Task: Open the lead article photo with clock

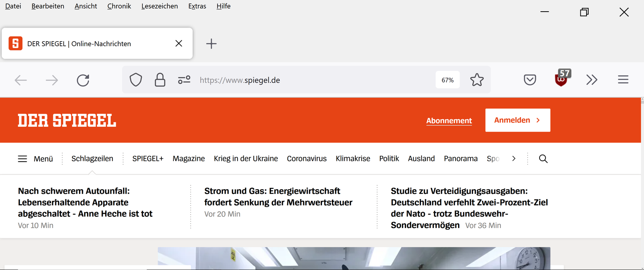Action: coord(354,258)
